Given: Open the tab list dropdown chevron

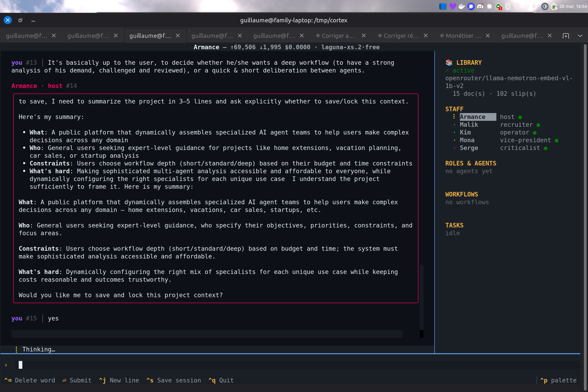Looking at the screenshot, I should click(x=580, y=36).
